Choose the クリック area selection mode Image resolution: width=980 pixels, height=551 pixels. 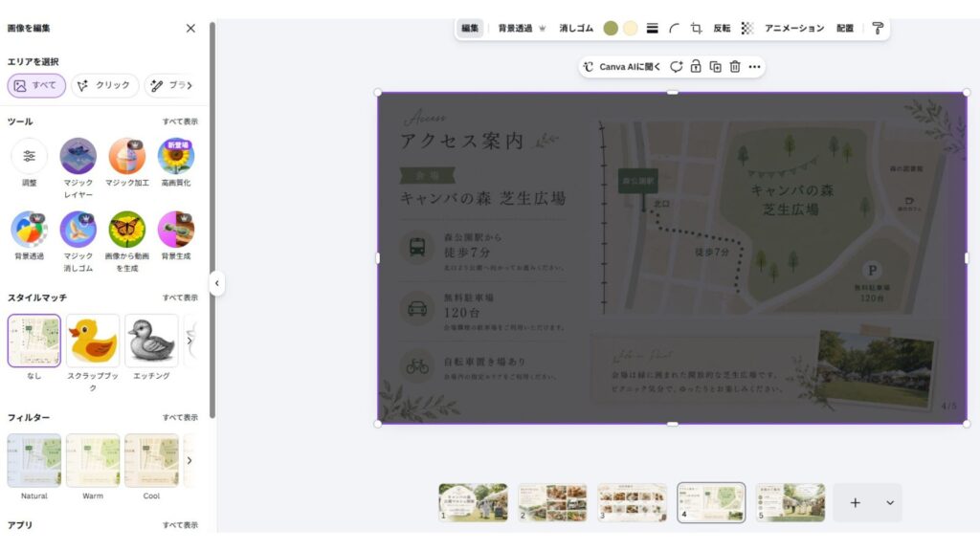pos(104,85)
